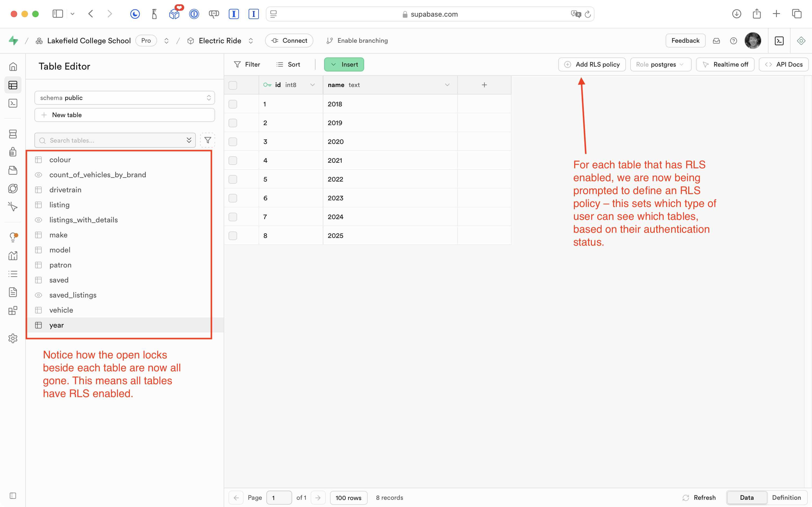Viewport: 812px width, 507px height.
Task: Tick the checkbox for row 2025
Action: coord(233,236)
